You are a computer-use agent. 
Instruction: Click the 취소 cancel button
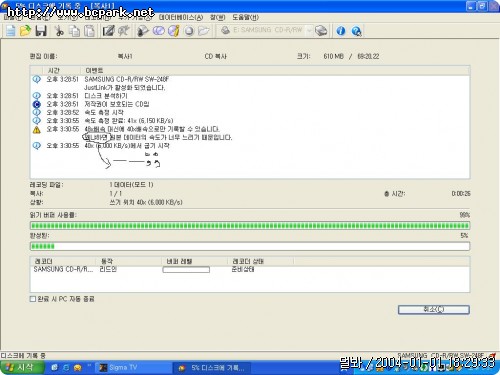(434, 310)
